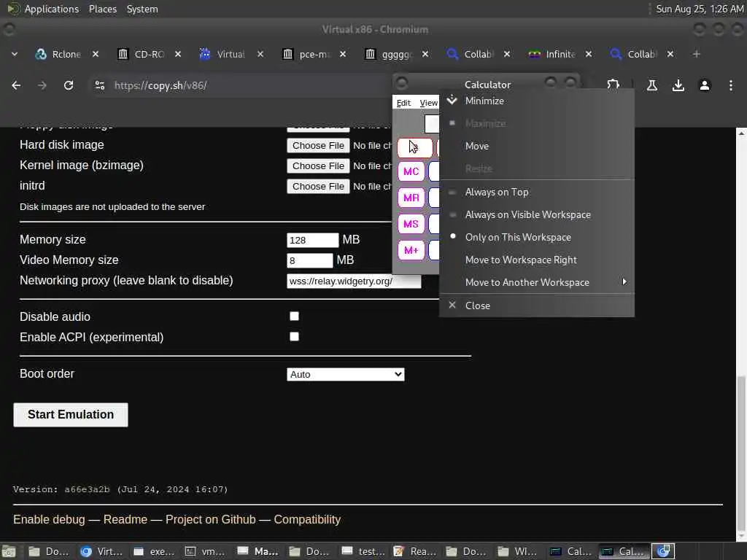Click the Applications menu logo icon
Viewport: 747px width, 560px height.
coord(13,9)
